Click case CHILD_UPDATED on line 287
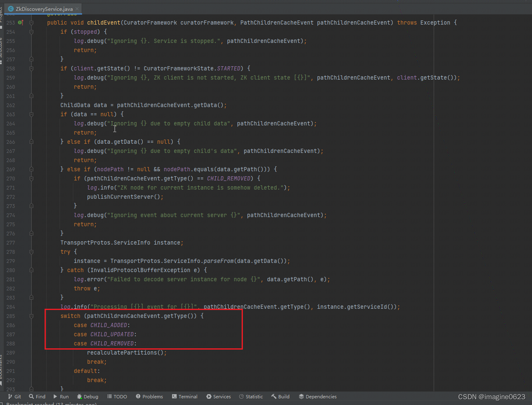This screenshot has width=532, height=405. click(105, 334)
